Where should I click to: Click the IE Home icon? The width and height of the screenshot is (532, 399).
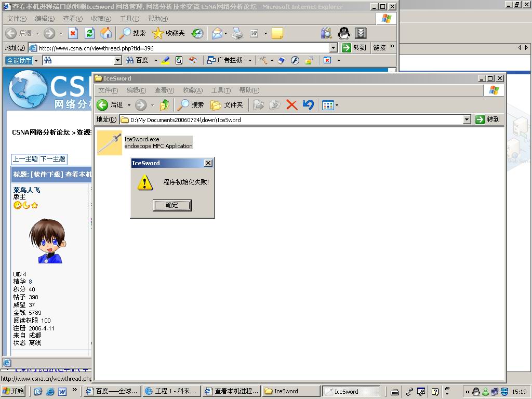106,33
